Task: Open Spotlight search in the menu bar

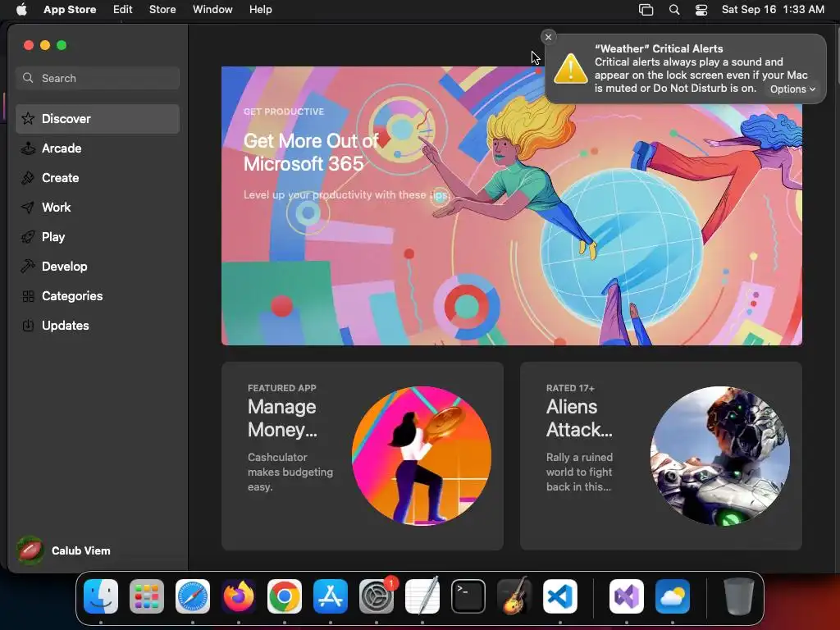Action: click(674, 10)
